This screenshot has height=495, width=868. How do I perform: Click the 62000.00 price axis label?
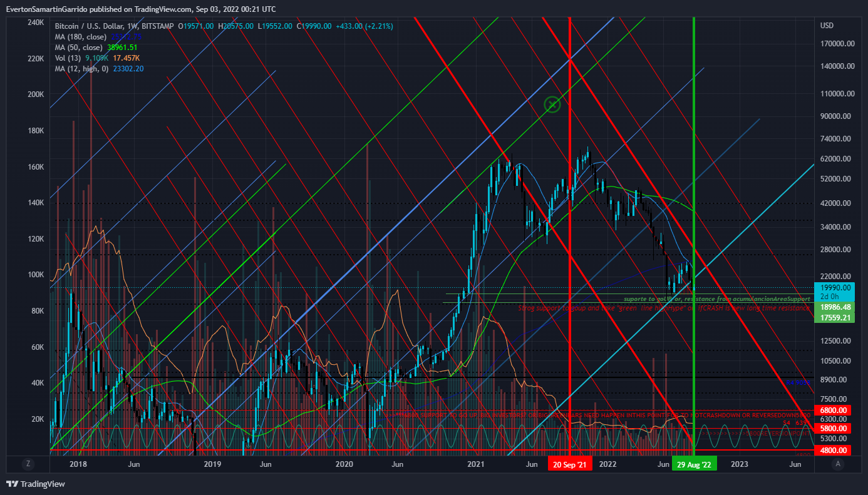pyautogui.click(x=836, y=159)
